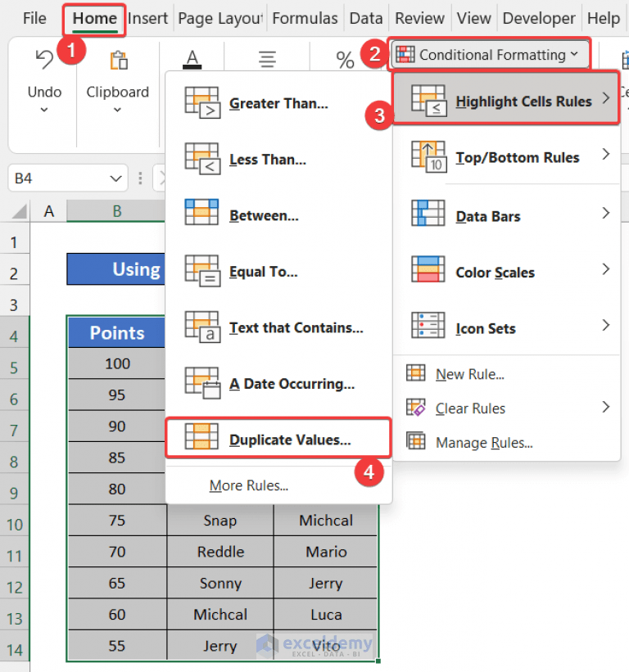The height and width of the screenshot is (672, 629).
Task: Choose Greater Than... rule
Action: click(x=278, y=103)
